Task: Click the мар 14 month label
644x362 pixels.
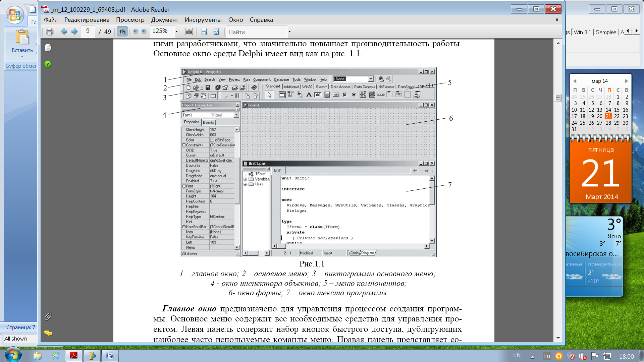Action: (x=600, y=81)
